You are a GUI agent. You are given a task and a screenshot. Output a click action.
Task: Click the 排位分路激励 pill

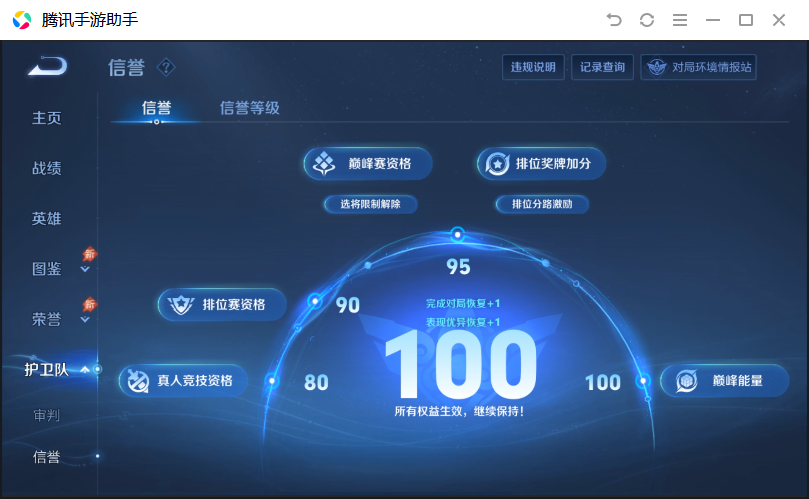pyautogui.click(x=542, y=204)
